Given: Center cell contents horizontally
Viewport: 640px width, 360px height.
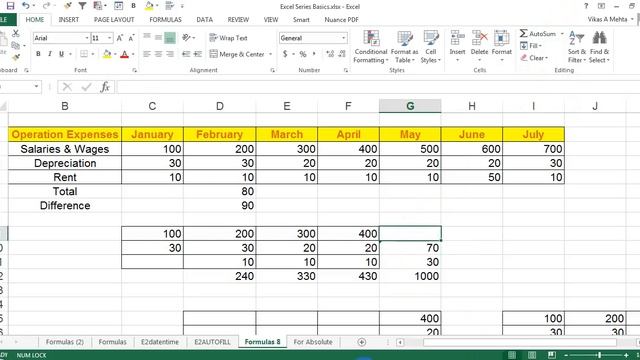Looking at the screenshot, I should coord(158,54).
